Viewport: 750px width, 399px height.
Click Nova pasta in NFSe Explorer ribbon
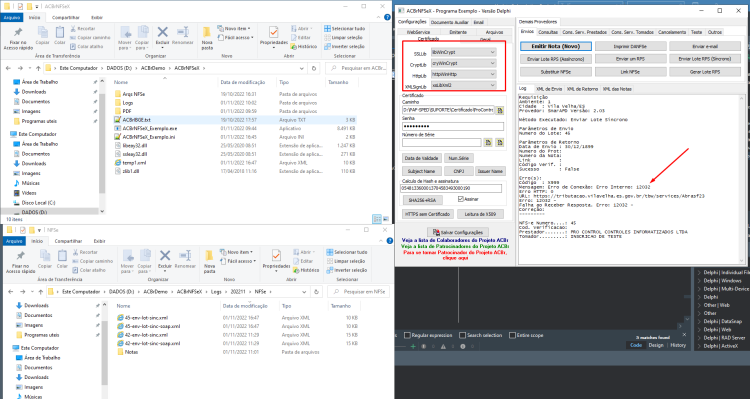[x=210, y=262]
